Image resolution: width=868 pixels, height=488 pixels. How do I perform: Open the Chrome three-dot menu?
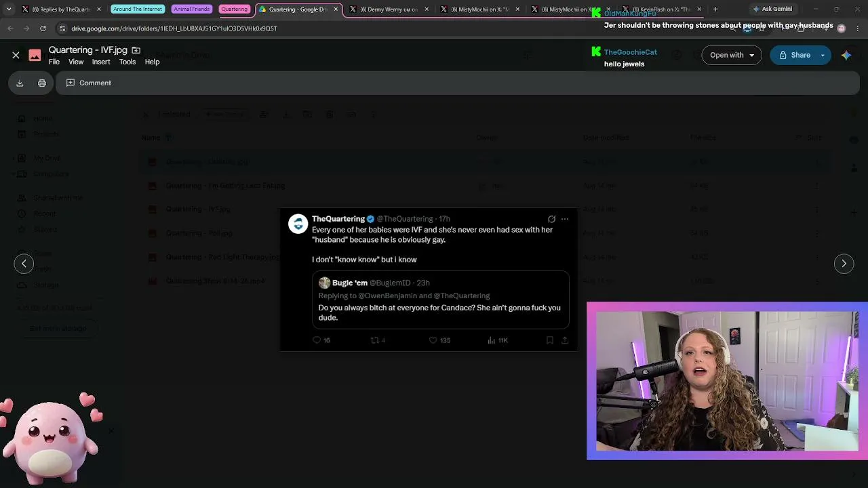click(858, 28)
